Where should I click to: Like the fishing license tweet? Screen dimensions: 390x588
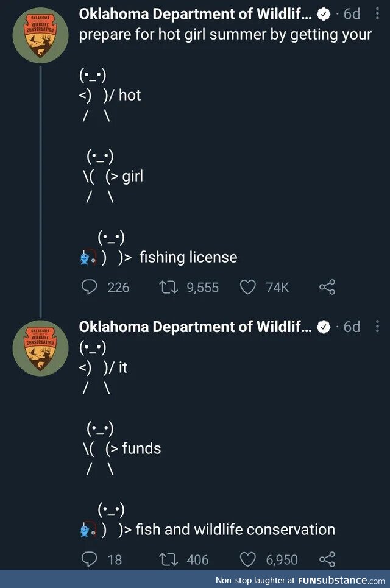(247, 287)
